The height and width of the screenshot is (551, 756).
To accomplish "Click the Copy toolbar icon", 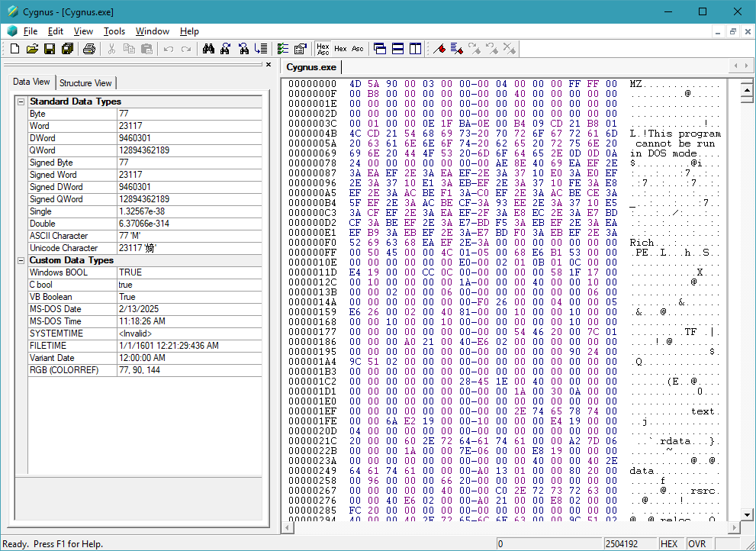I will pos(129,49).
